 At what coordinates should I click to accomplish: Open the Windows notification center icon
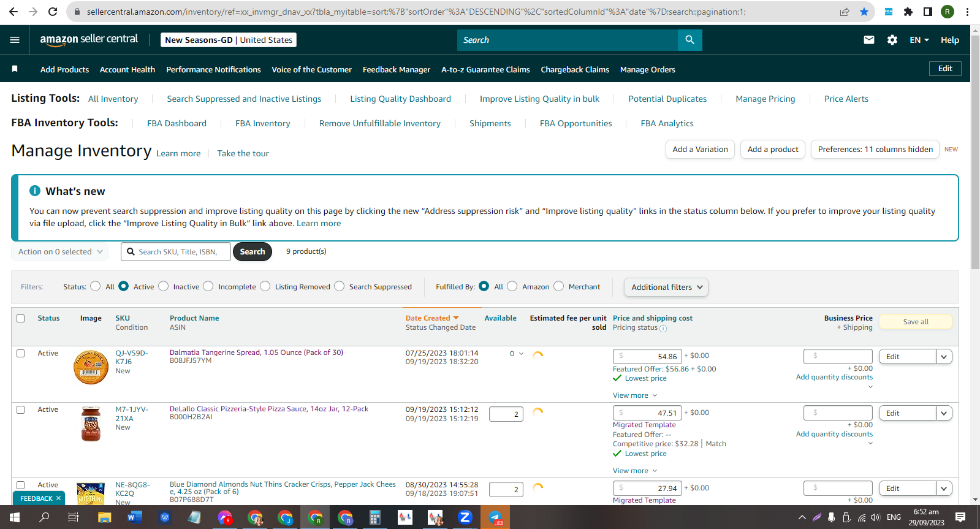tap(960, 517)
